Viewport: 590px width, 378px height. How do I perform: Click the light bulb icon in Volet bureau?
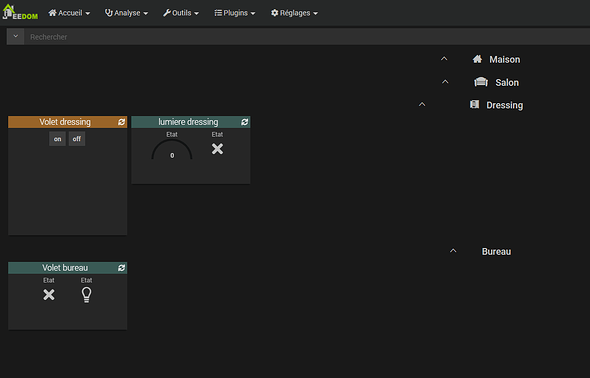(87, 295)
